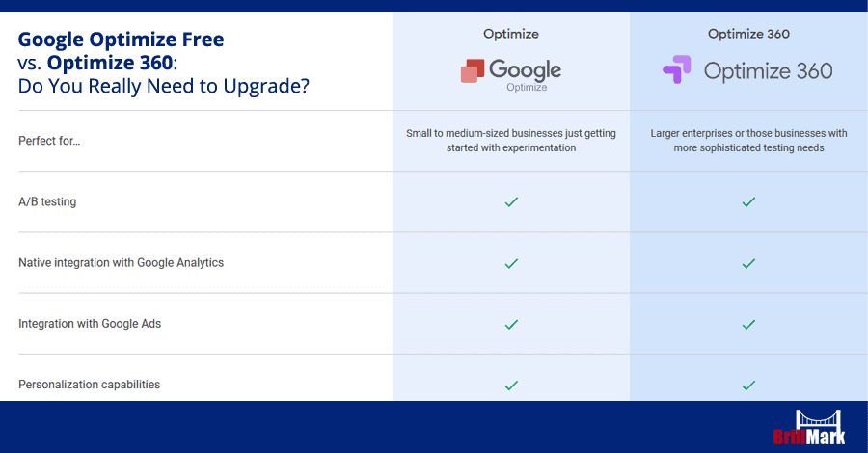The image size is (868, 453).
Task: Click 'Personalization capabilities' row label
Action: coord(89,385)
